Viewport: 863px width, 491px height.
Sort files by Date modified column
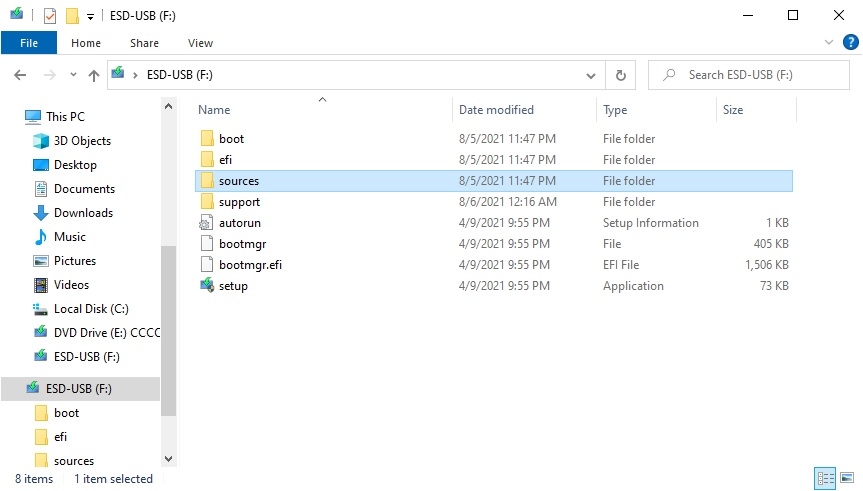(x=496, y=110)
